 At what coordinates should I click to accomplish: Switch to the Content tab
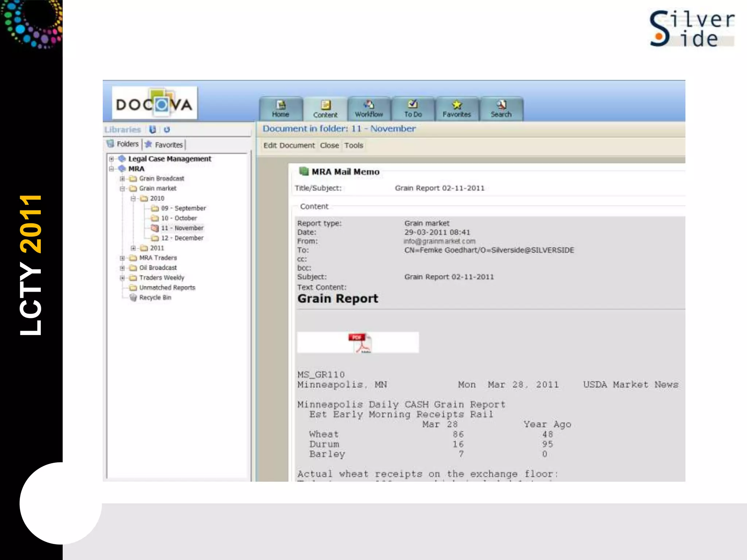[325, 109]
